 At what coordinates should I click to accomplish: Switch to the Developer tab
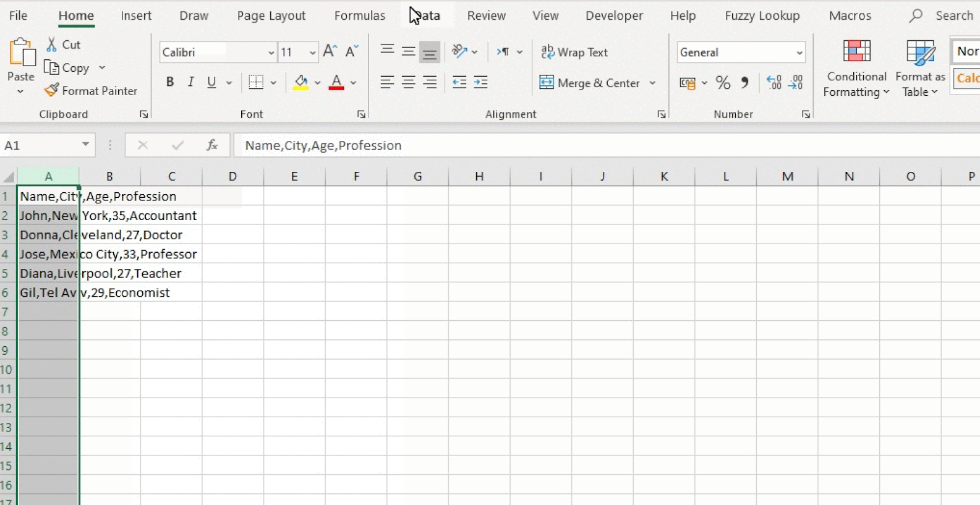[614, 15]
